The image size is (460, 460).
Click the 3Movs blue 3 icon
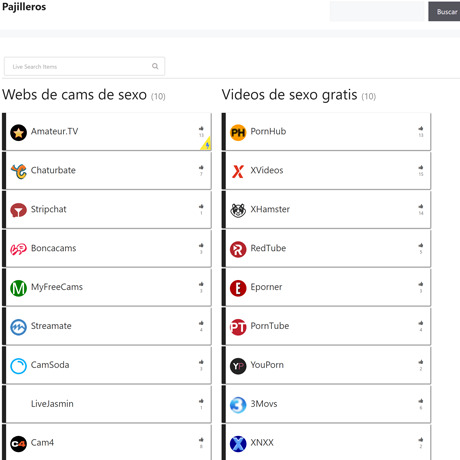(238, 405)
